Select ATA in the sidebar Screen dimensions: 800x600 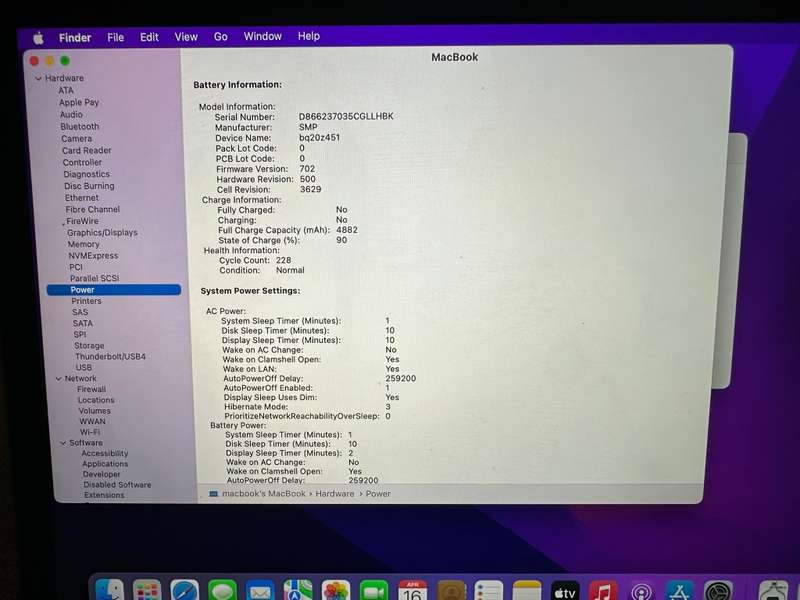(x=66, y=90)
